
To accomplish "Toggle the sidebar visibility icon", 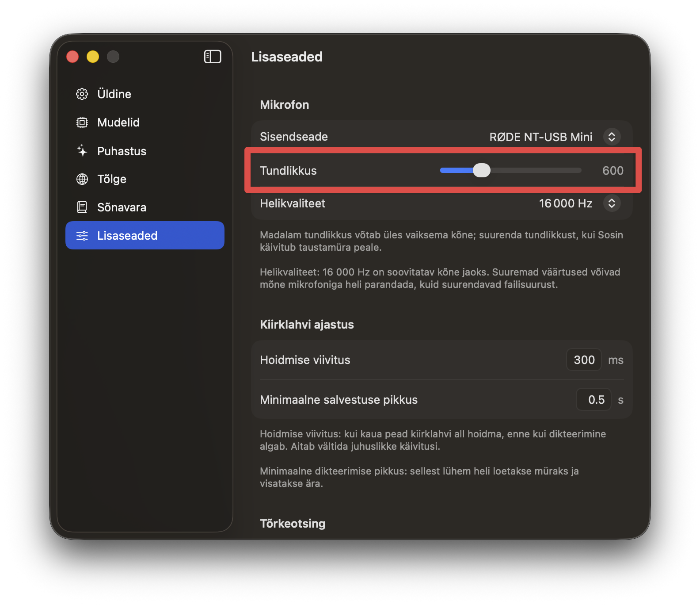I will [x=213, y=57].
